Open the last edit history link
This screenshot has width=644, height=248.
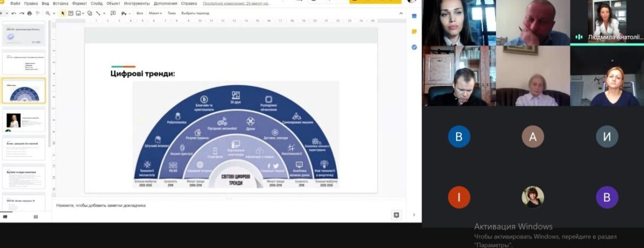pos(236,3)
